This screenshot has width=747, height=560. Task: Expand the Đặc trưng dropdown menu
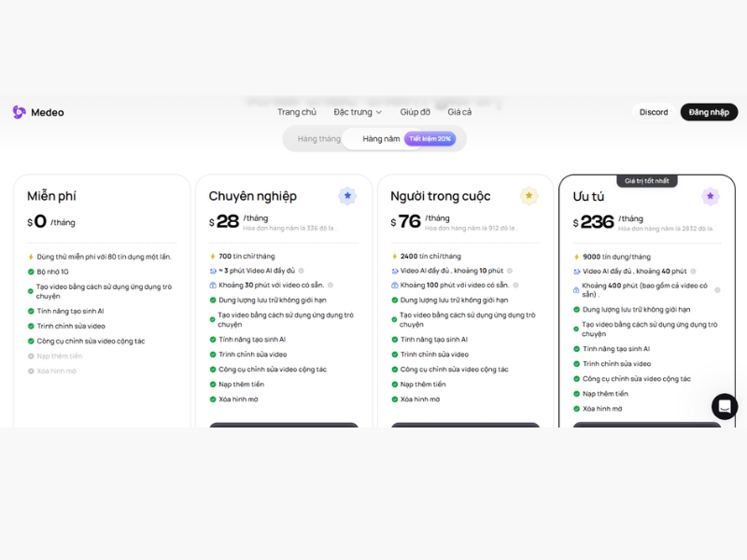tap(358, 112)
